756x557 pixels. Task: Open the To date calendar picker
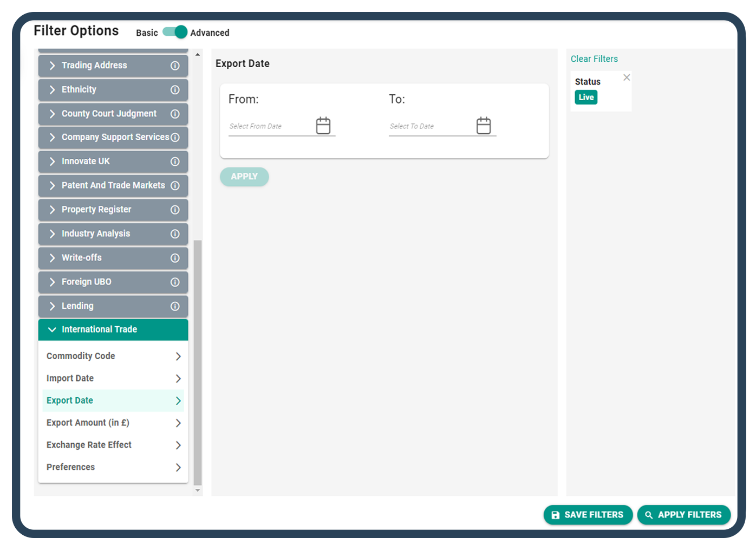pos(484,125)
